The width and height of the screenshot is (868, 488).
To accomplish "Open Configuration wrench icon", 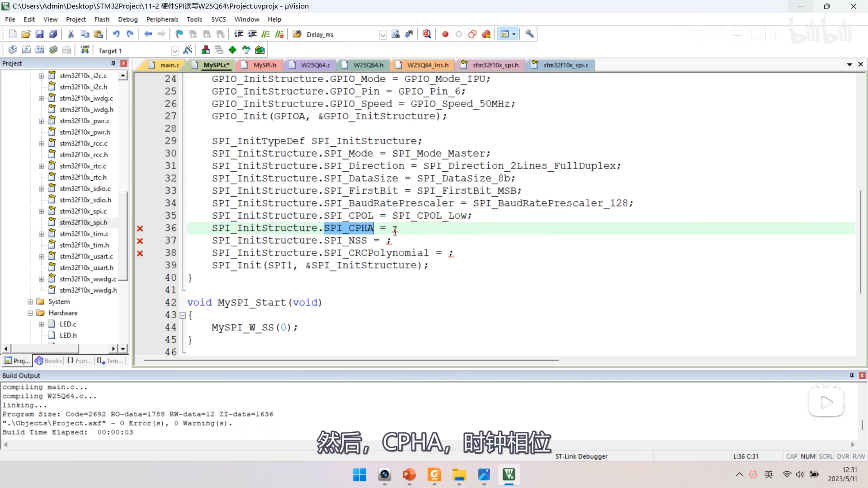I will coord(529,34).
